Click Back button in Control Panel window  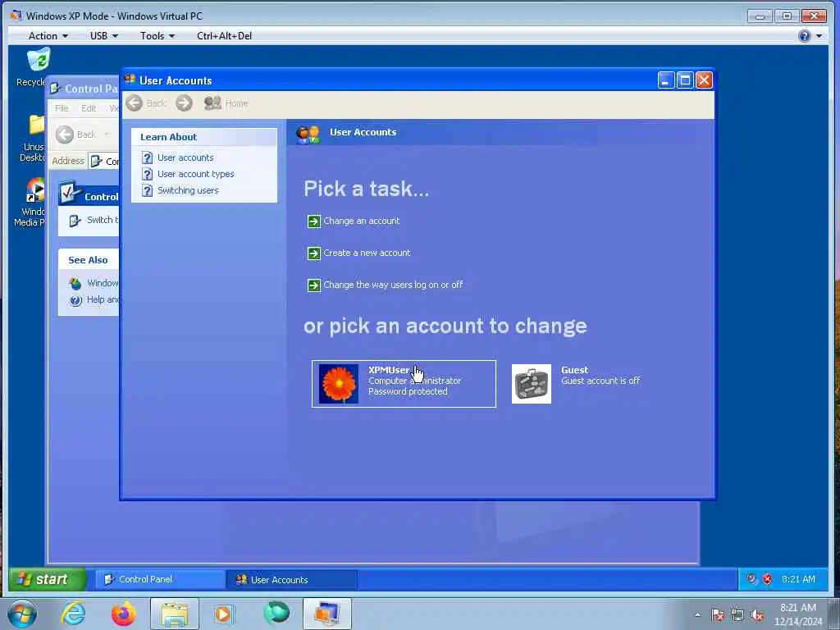point(76,135)
